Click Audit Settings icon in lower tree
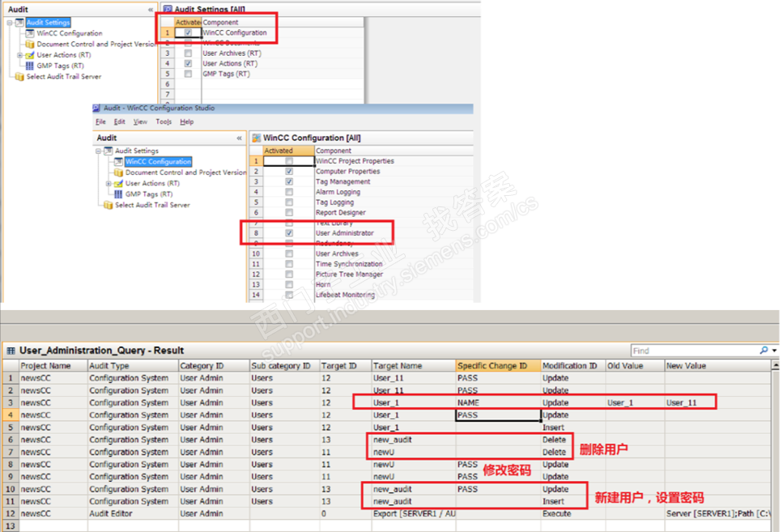The height and width of the screenshot is (532, 783). (x=108, y=151)
